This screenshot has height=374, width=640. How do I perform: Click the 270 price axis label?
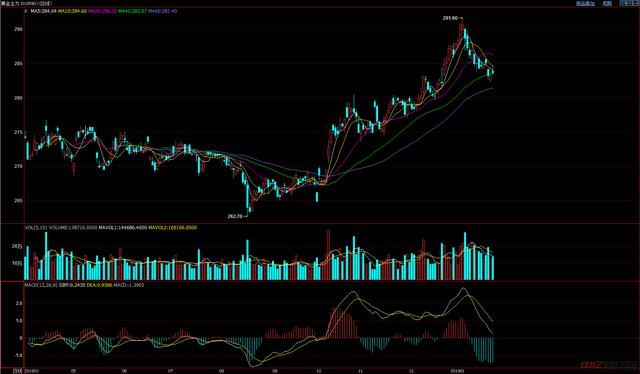(x=19, y=167)
